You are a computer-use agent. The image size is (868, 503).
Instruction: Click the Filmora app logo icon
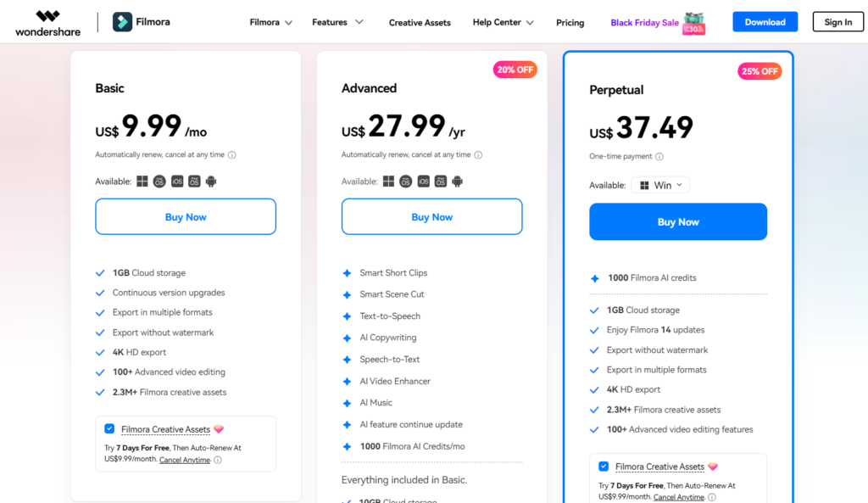(x=122, y=22)
